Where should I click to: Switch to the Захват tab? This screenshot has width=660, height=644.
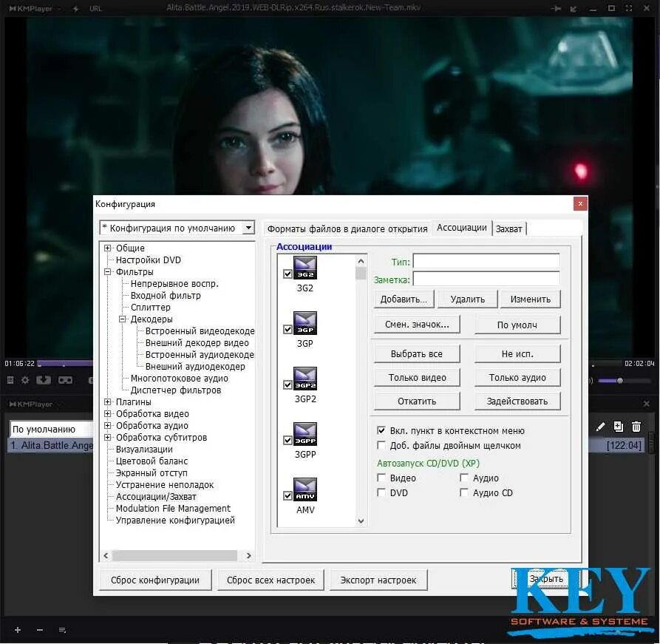pos(509,229)
